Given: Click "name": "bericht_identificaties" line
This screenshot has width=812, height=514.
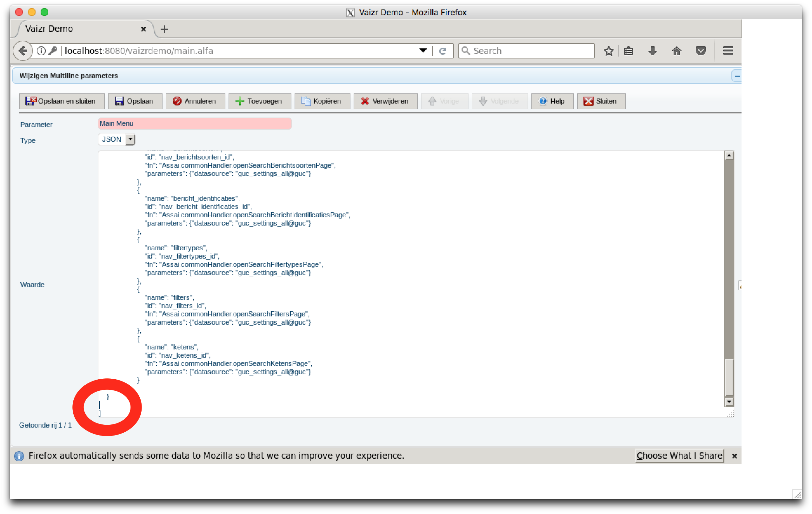Looking at the screenshot, I should coord(192,199).
